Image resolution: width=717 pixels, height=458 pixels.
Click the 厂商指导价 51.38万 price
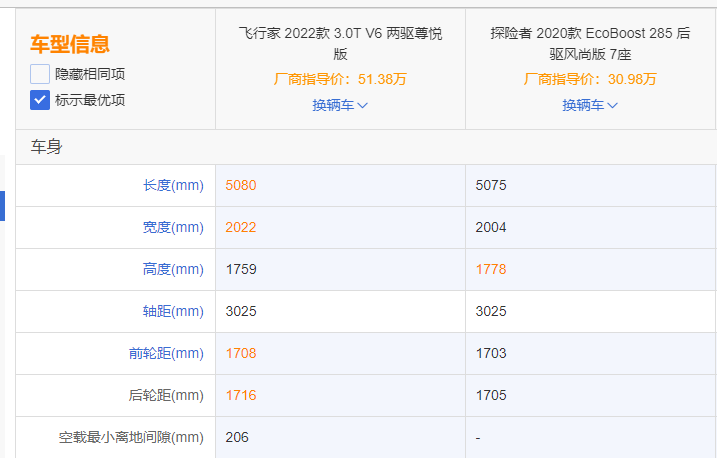point(340,79)
